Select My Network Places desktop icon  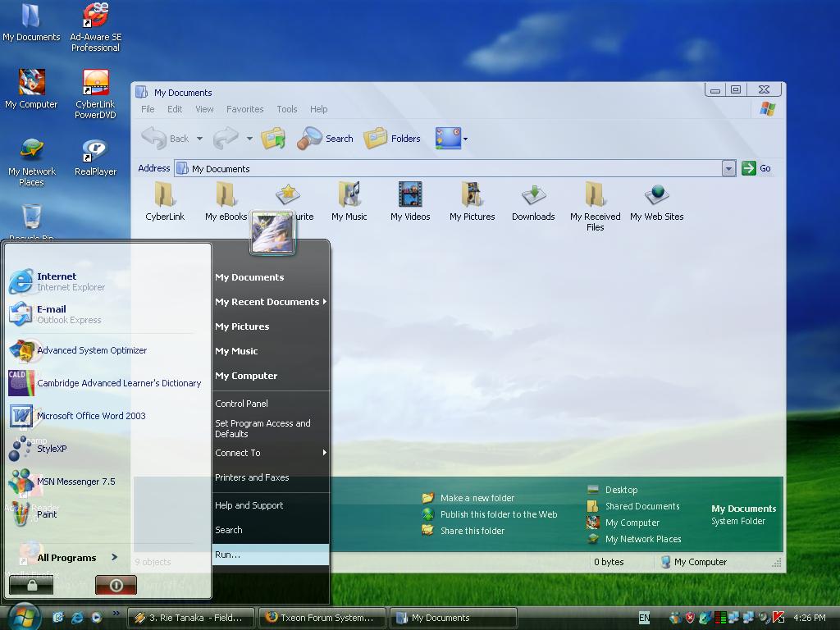32,162
